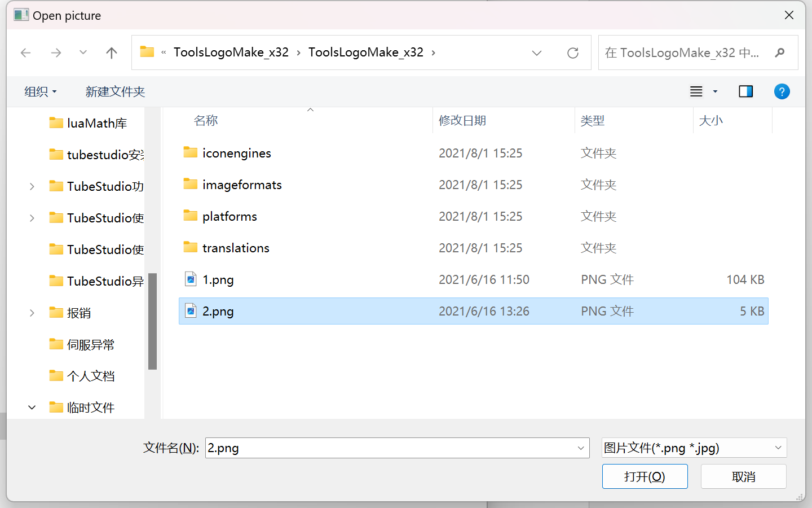Open the help question mark icon
This screenshot has width=812, height=508.
pos(782,91)
